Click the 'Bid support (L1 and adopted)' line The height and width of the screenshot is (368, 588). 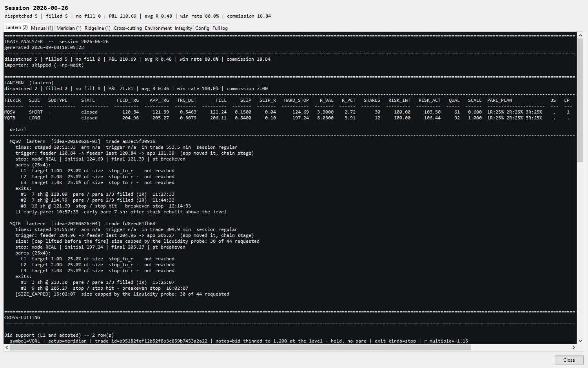click(x=59, y=335)
